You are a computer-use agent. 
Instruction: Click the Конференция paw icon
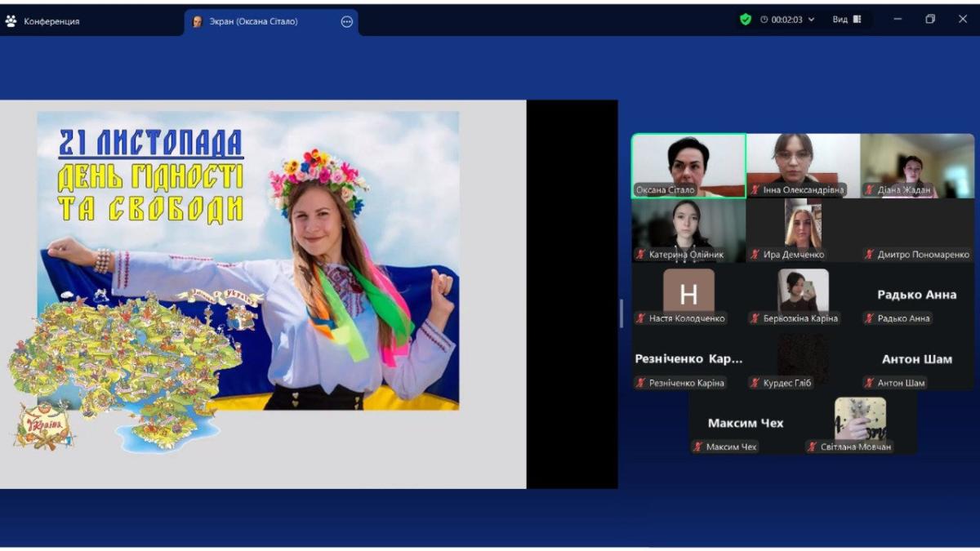pos(11,21)
